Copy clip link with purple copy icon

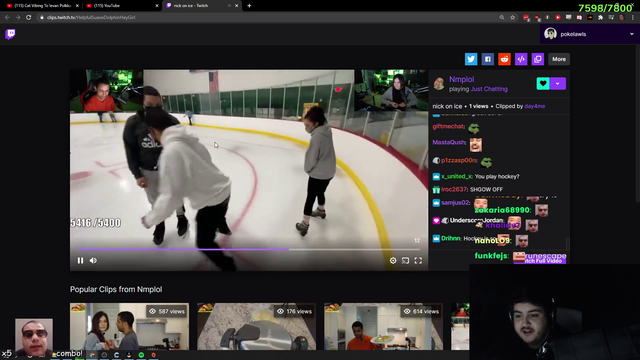(538, 59)
